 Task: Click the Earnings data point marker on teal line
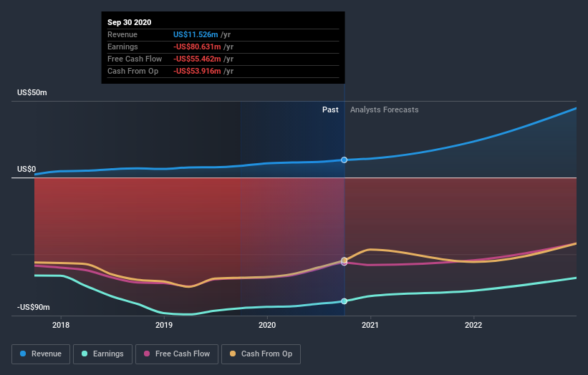[x=344, y=301]
